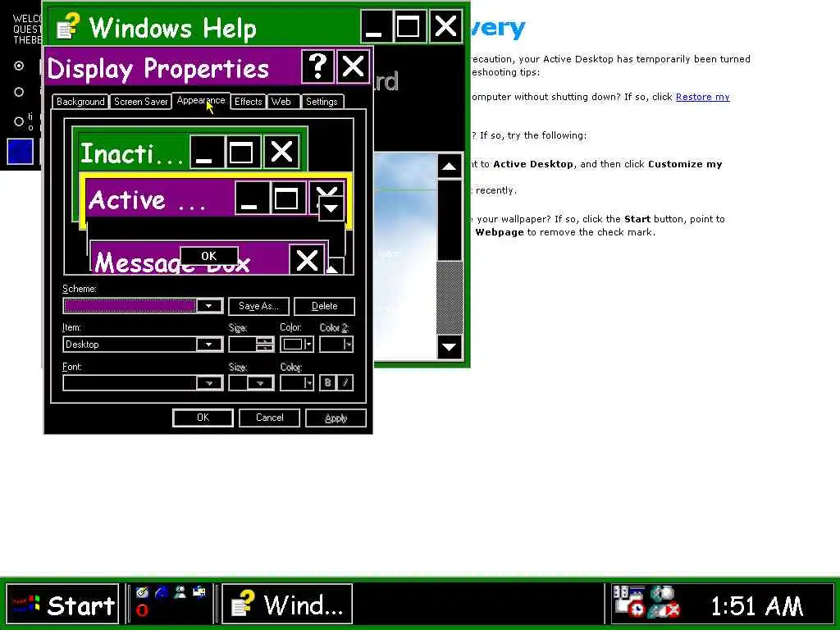The image size is (840, 630).
Task: Click minimize icon in preview Inactive window
Action: (x=207, y=152)
